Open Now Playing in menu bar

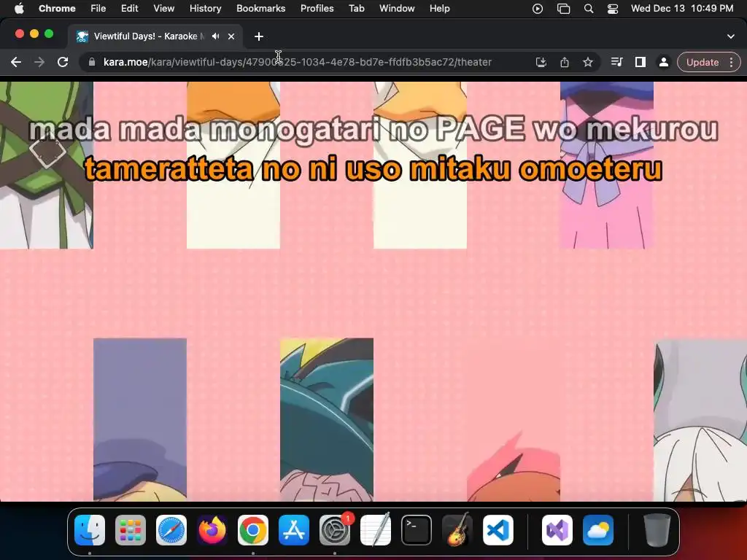pyautogui.click(x=538, y=9)
